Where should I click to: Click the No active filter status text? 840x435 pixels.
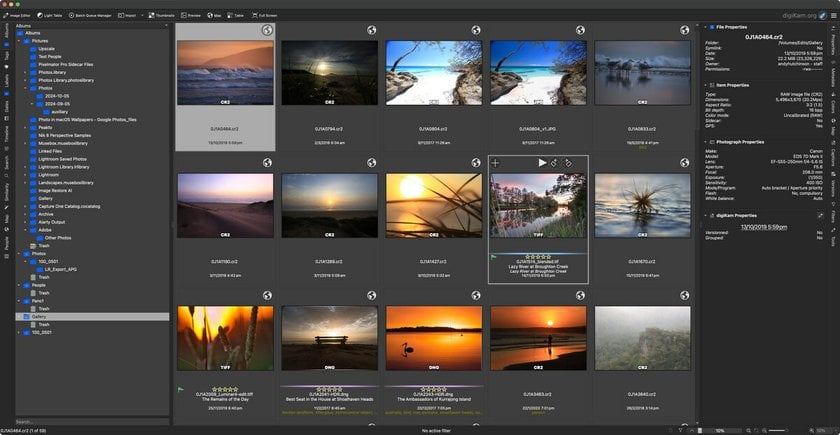(x=434, y=430)
